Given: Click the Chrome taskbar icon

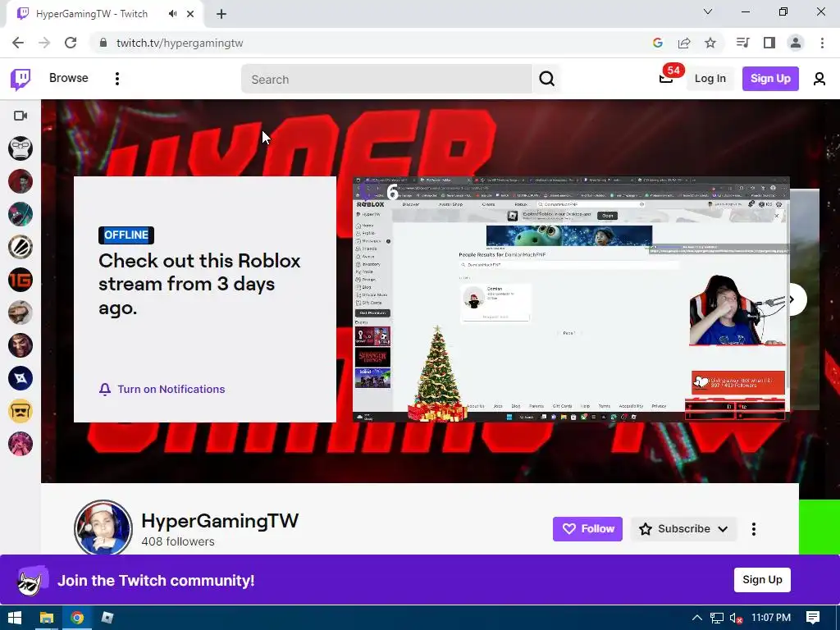Looking at the screenshot, I should pos(77,618).
